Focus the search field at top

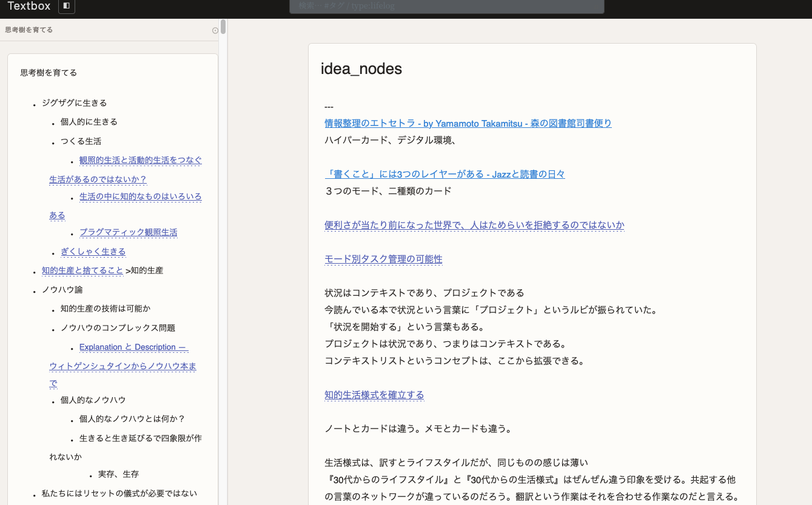447,6
